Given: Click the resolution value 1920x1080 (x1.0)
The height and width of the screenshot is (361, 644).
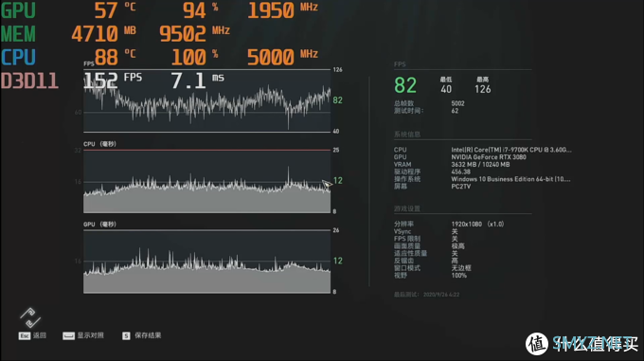Looking at the screenshot, I should click(x=477, y=225).
